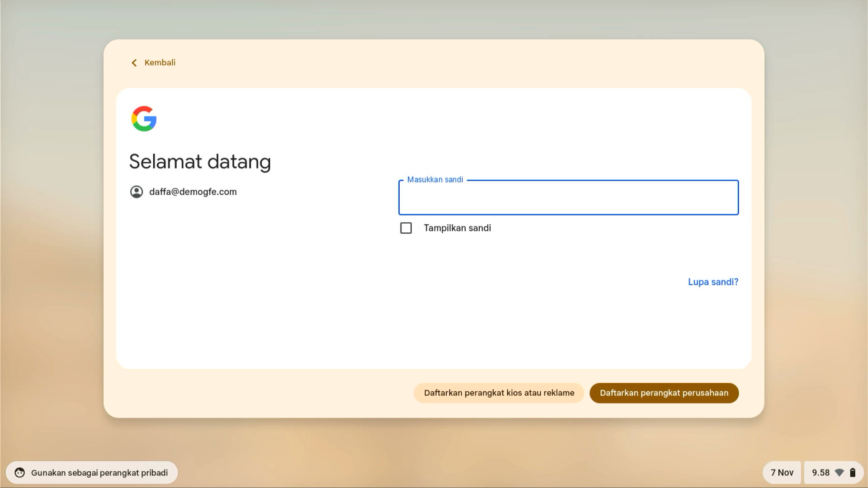Select the clock showing 9.58

[x=822, y=472]
